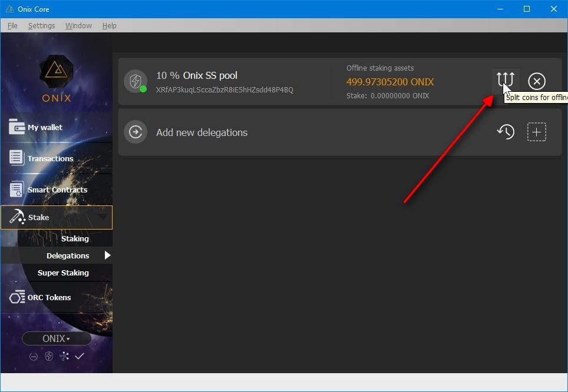Click the delegation history clock icon
This screenshot has height=392, width=568.
506,132
